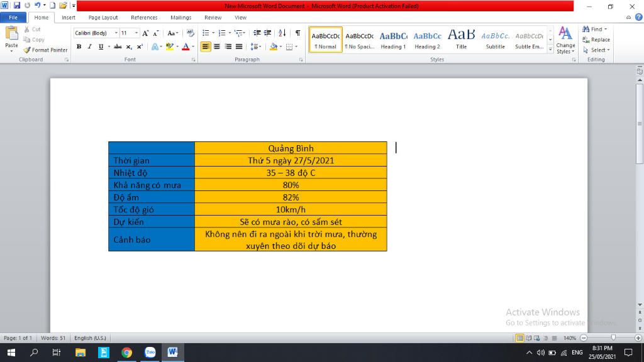Apply the Title style
This screenshot has width=644, height=362.
tap(461, 40)
